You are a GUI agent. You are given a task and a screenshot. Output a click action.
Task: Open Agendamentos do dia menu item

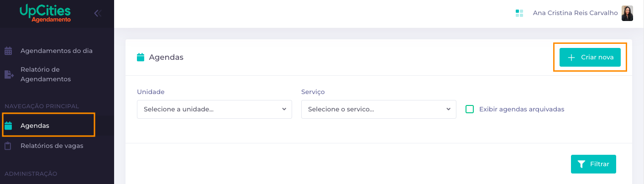click(x=57, y=51)
